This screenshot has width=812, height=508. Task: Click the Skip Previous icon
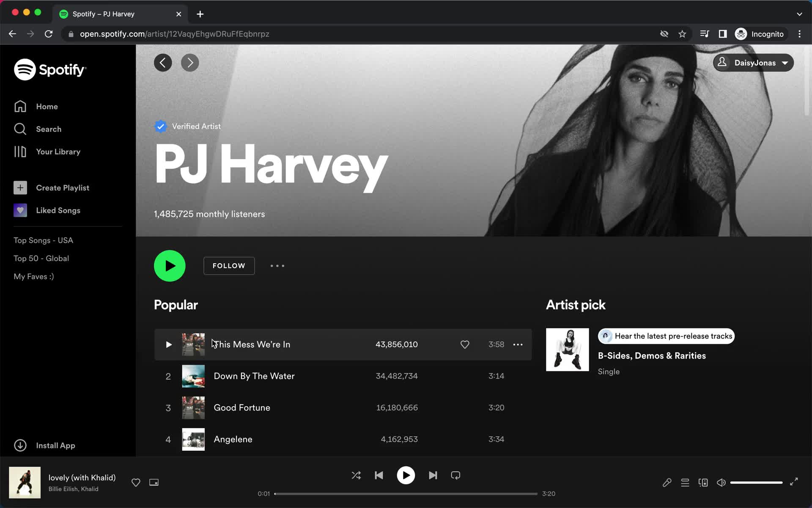tap(379, 475)
